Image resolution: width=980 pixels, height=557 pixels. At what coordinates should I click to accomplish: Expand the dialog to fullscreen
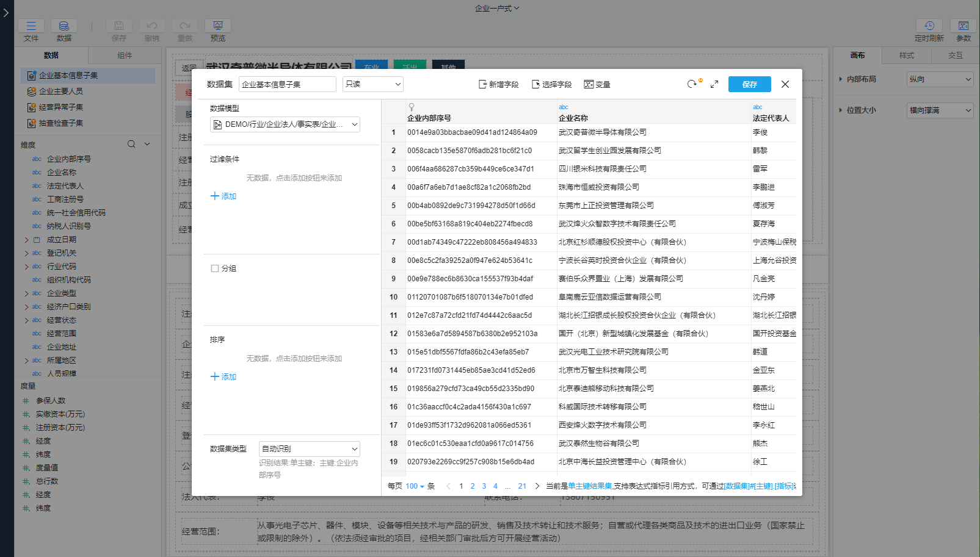714,84
